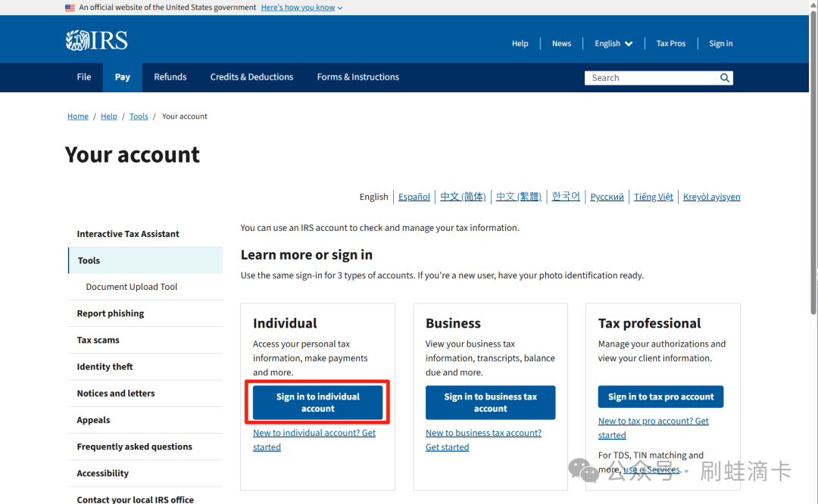The height and width of the screenshot is (504, 818).
Task: Open the "use e-Services" link
Action: pos(651,469)
